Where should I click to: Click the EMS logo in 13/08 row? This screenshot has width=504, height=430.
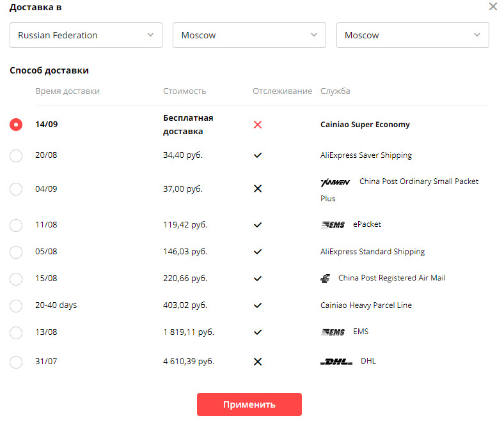click(333, 332)
